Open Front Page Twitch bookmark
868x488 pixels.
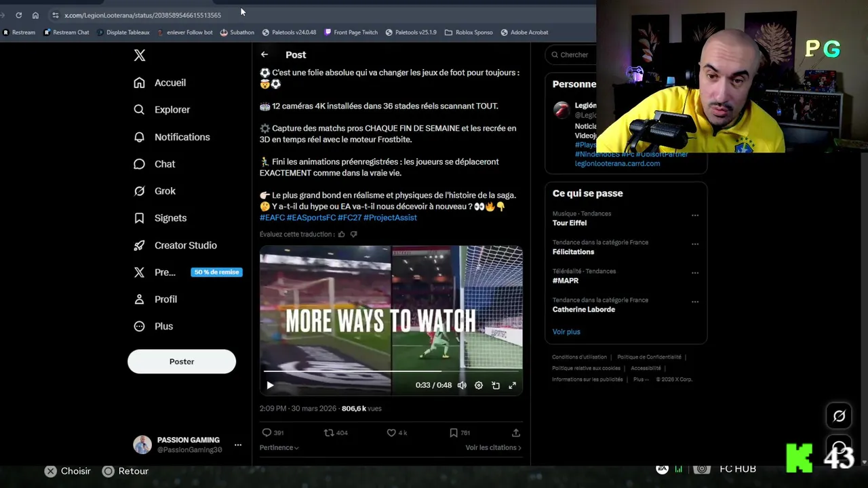tap(351, 32)
